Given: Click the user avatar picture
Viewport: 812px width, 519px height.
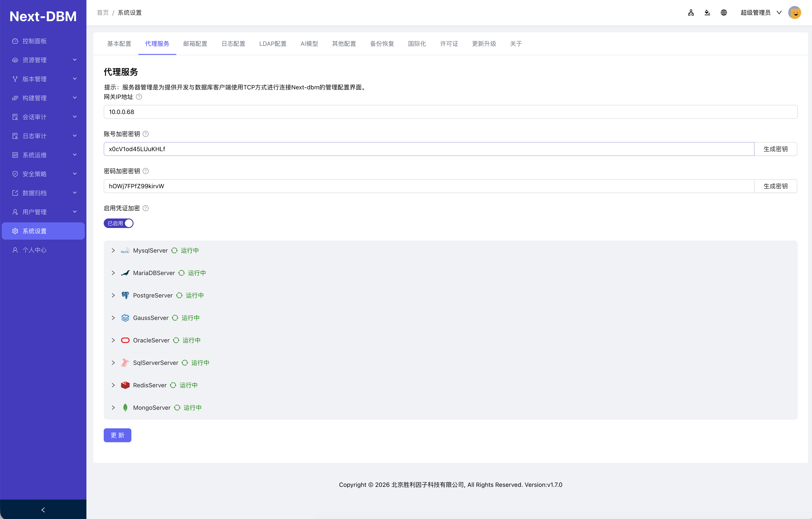Looking at the screenshot, I should [795, 13].
